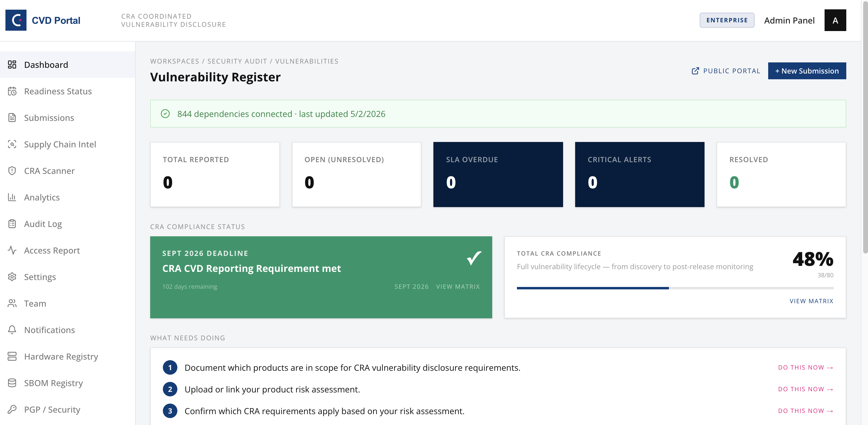The width and height of the screenshot is (868, 425).
Task: Click the Notifications bell icon
Action: 12,330
